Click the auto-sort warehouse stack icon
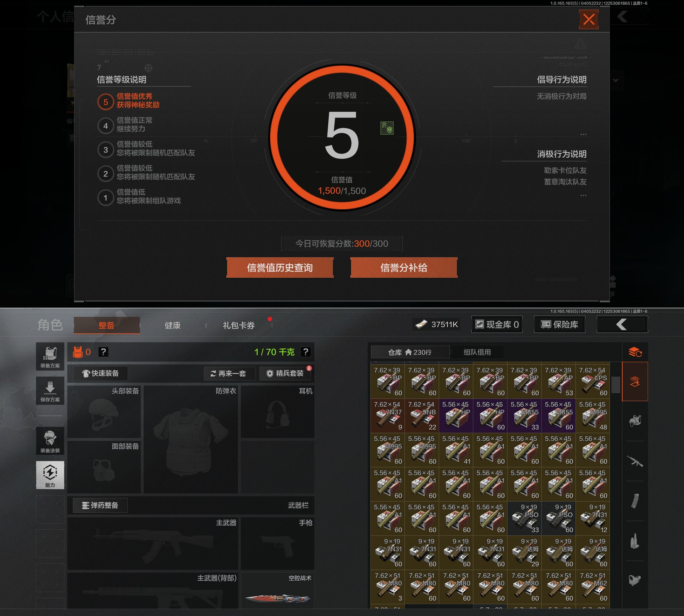 (635, 352)
